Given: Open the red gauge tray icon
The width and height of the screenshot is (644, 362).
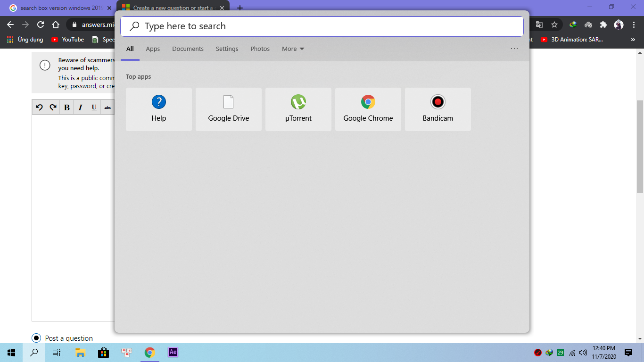Looking at the screenshot, I should coord(537,353).
